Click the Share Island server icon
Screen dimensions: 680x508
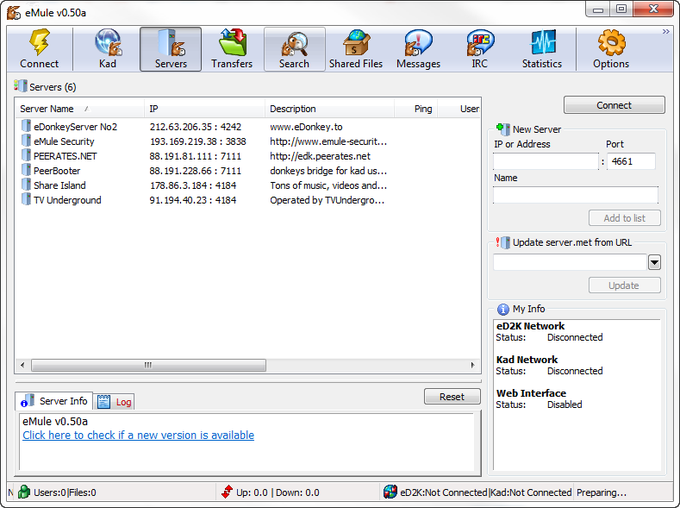pos(26,185)
